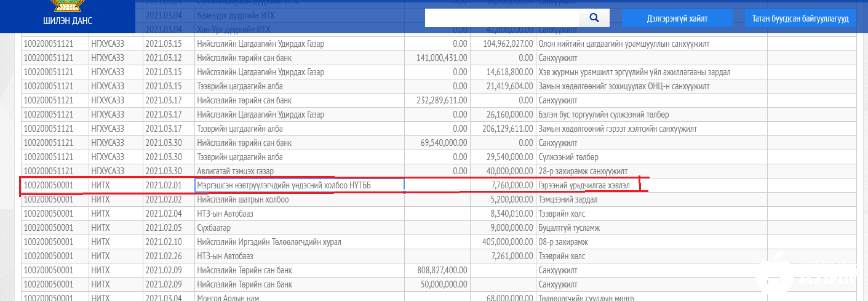Select the 2021.02.10 date cell
The height and width of the screenshot is (301, 868).
tap(169, 242)
